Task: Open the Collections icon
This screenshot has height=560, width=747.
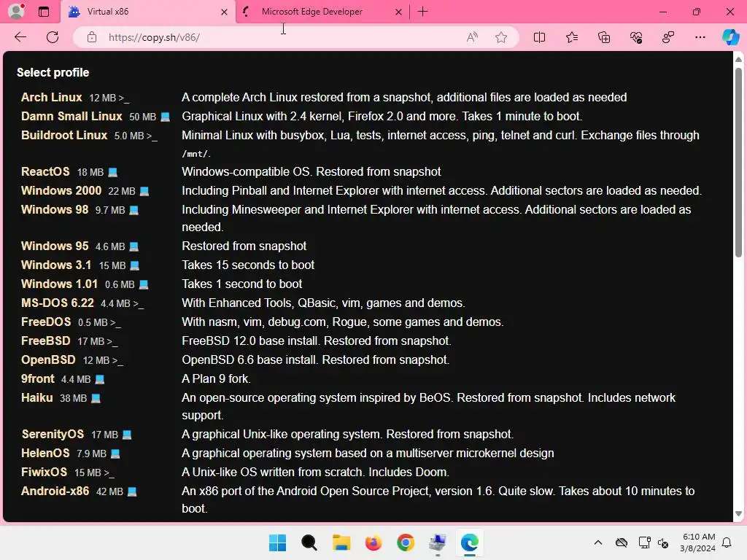Action: tap(603, 37)
